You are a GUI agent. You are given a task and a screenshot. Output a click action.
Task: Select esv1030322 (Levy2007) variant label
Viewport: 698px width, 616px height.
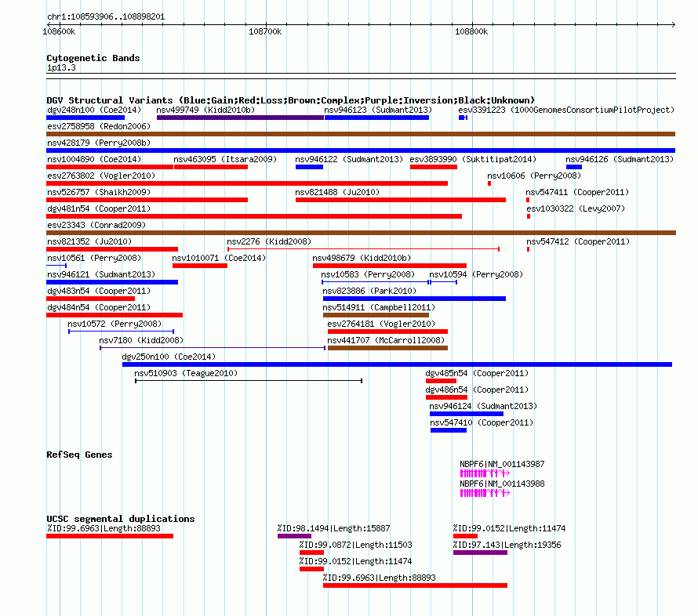click(x=576, y=208)
